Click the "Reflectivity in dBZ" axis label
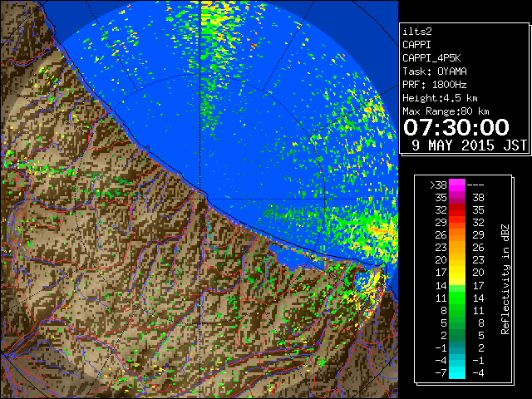Viewport: 532px width, 399px height. coord(505,279)
